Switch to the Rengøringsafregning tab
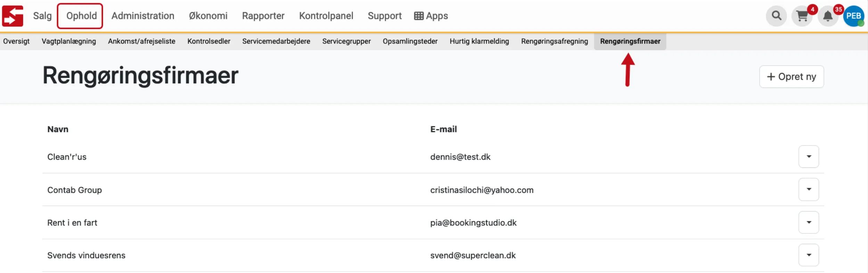 click(555, 41)
